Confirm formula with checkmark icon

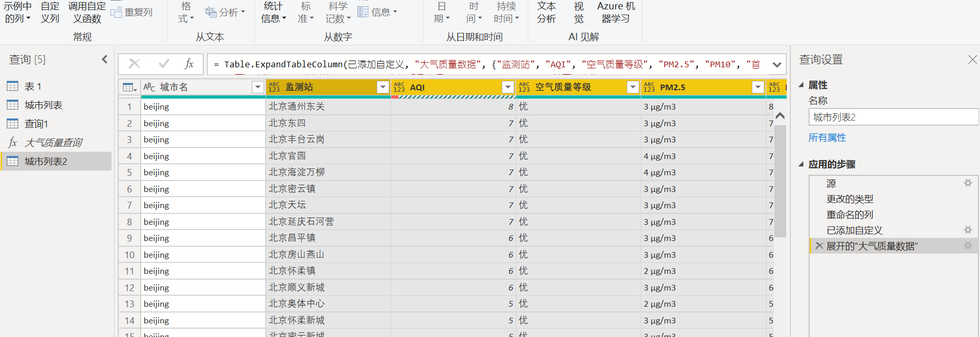[164, 64]
